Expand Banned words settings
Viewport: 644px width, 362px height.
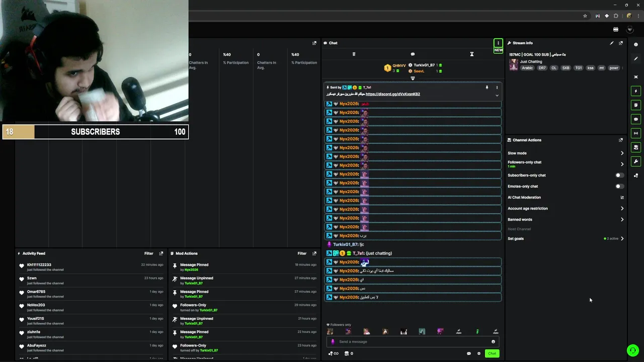(x=622, y=219)
